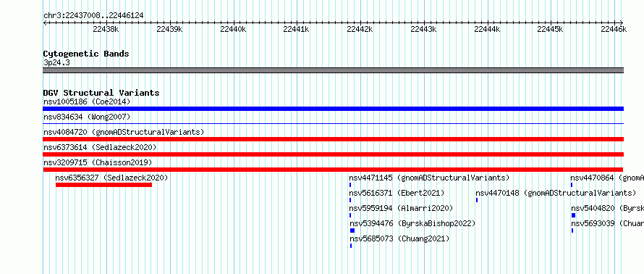
Task: Click the 22445k ruler tick label
Action: 551,29
